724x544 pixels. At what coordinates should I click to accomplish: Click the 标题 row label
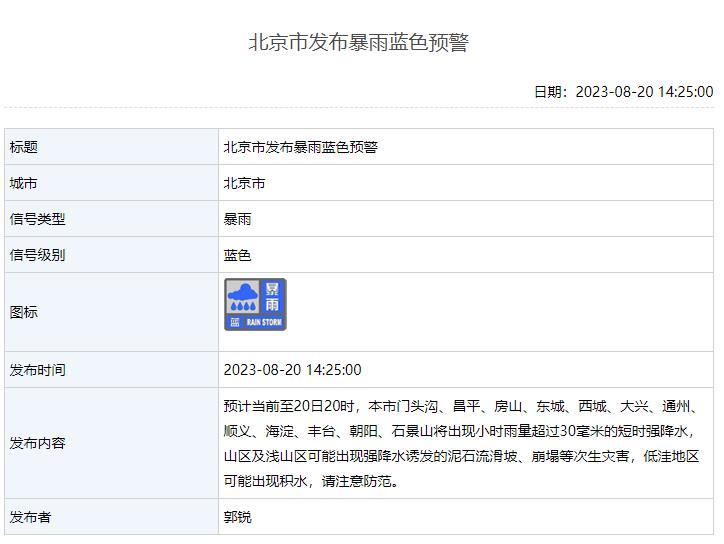[24, 147]
